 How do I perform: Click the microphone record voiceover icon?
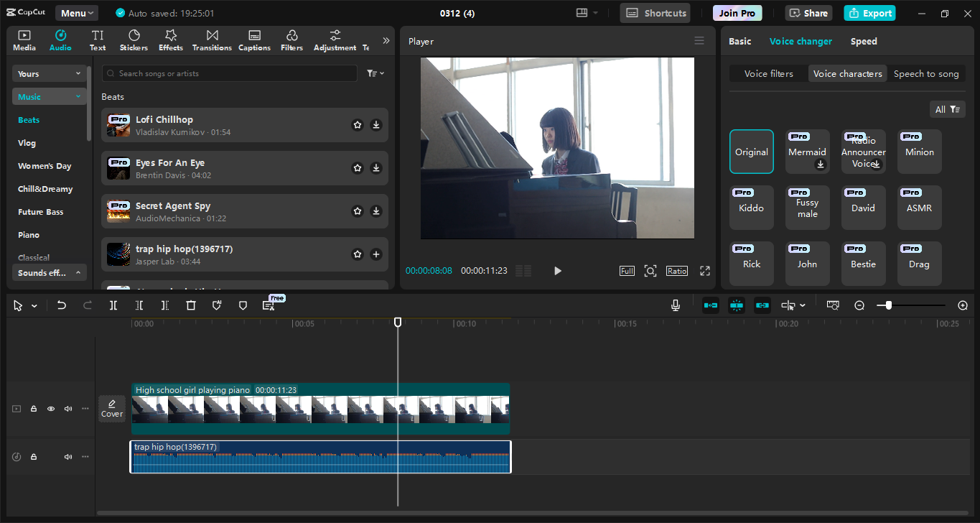click(676, 305)
